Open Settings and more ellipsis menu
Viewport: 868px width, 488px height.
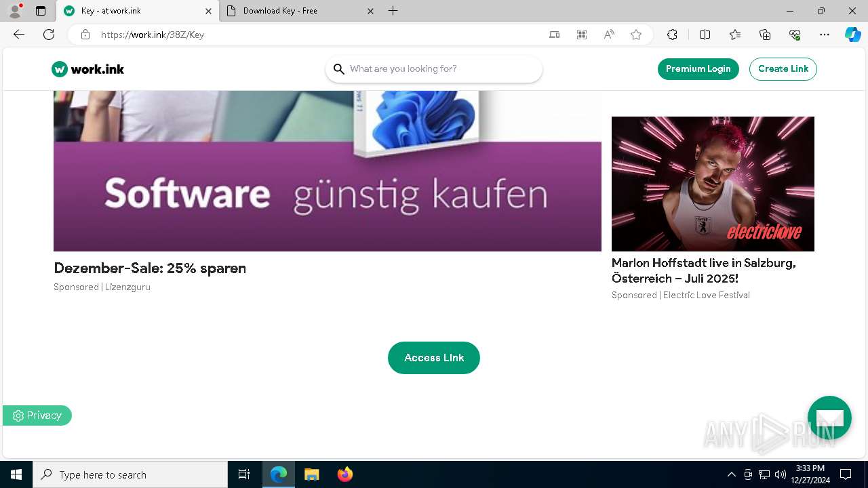tap(825, 35)
